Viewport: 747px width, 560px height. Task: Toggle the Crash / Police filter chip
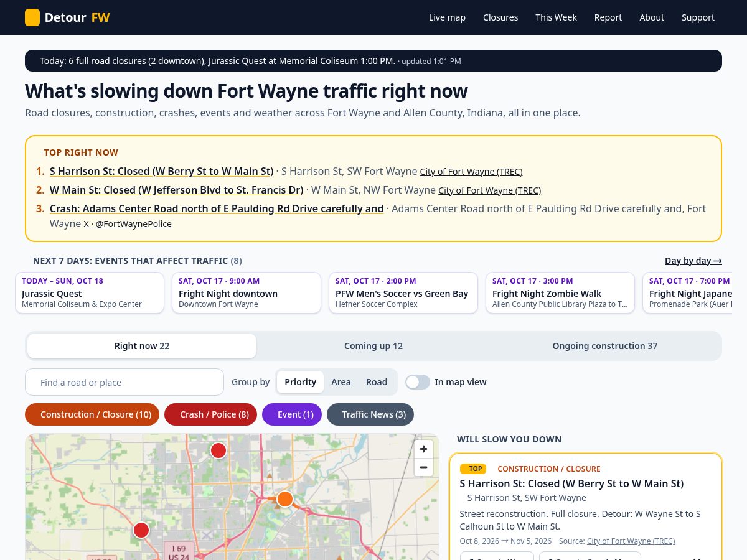210,414
